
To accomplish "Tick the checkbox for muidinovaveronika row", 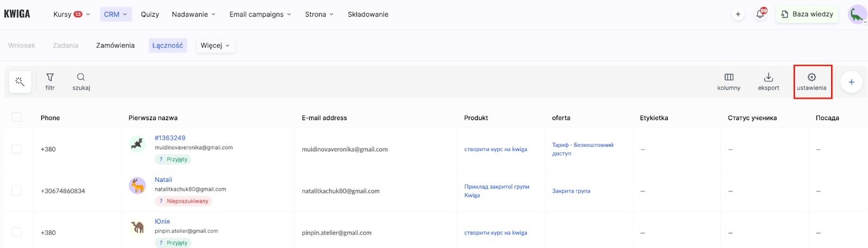I will pyautogui.click(x=17, y=149).
